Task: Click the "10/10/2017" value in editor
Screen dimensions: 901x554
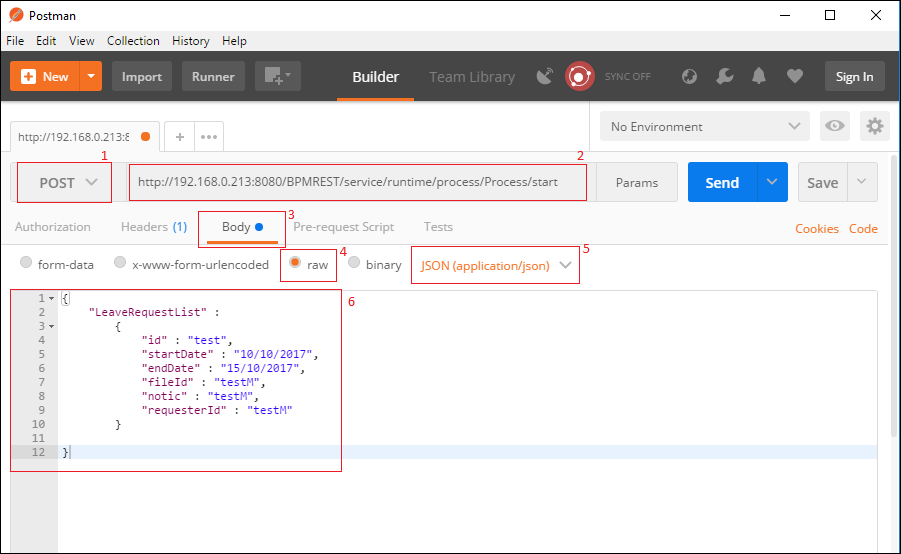Action: click(x=273, y=354)
